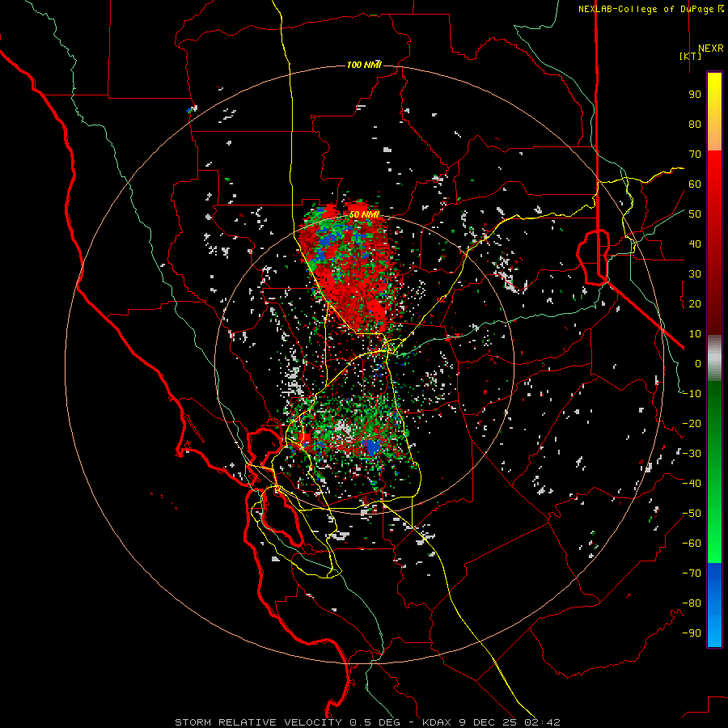Screen dimensions: 728x728
Task: Click the 70 value on the velocity scale
Action: [x=695, y=154]
